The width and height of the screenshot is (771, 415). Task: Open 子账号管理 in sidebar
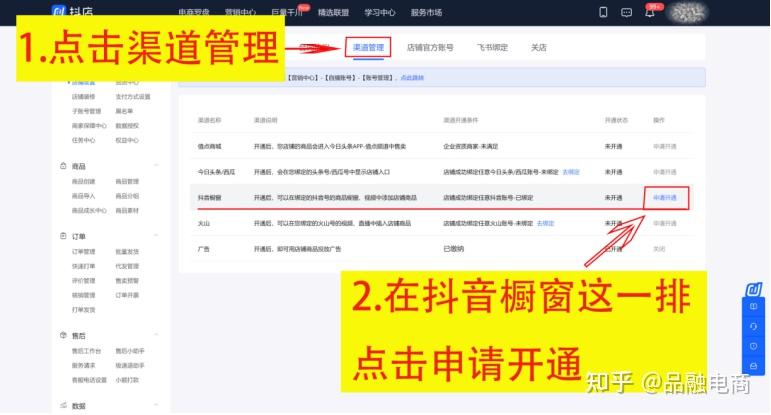coord(87,111)
